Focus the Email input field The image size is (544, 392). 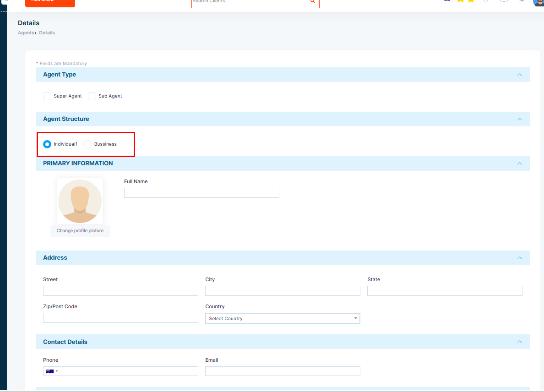click(x=283, y=371)
